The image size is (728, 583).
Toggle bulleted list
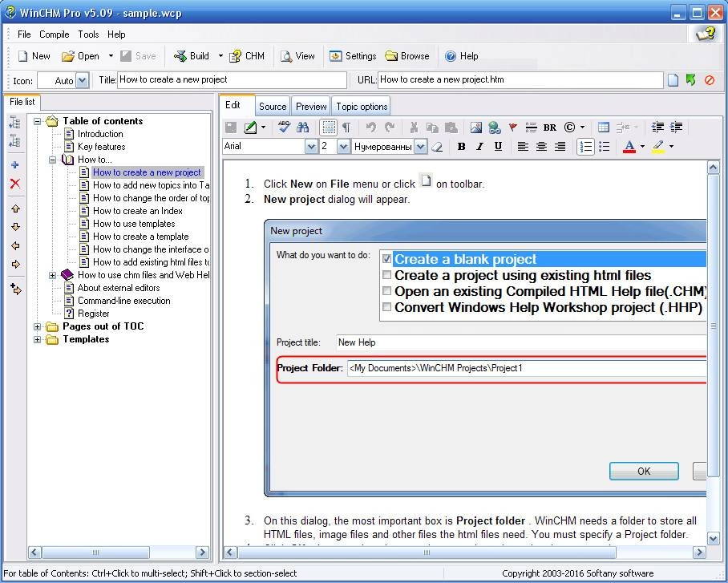click(604, 147)
